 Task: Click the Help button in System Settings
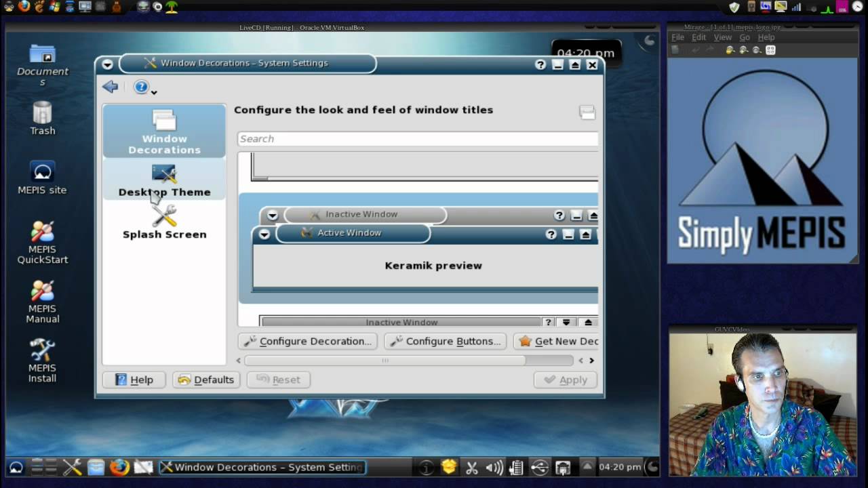[134, 380]
